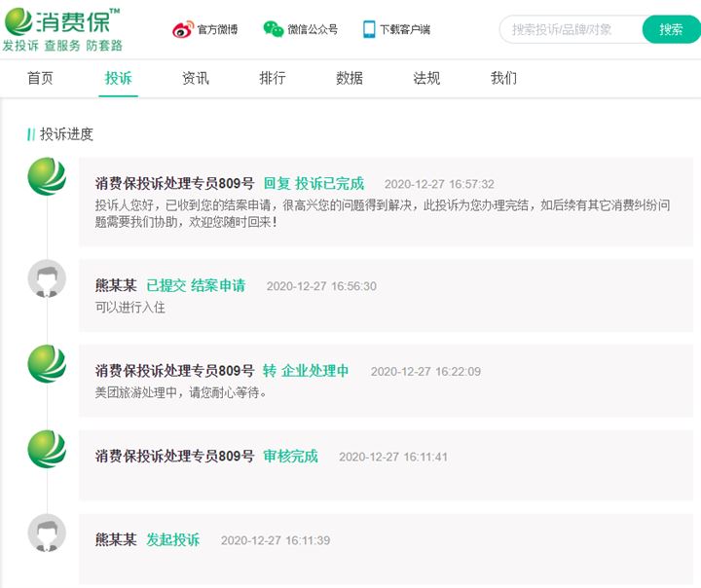The image size is (701, 588).
Task: Click user avatar beside 已提交 结案申请 entry
Action: (47, 278)
